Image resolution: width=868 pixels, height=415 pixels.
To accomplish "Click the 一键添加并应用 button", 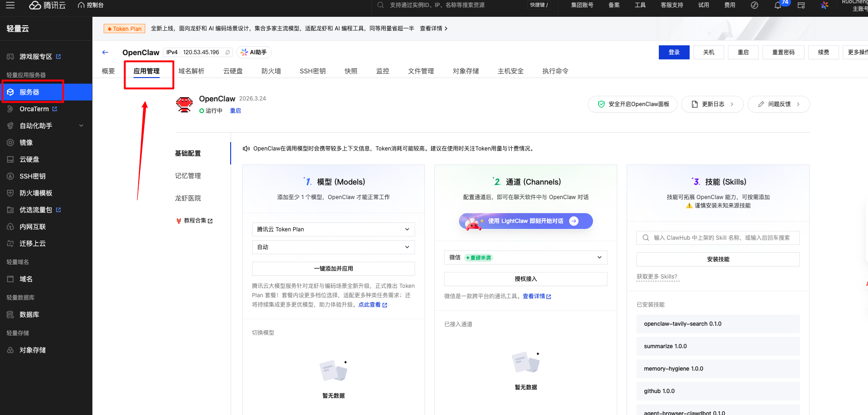I will (333, 269).
